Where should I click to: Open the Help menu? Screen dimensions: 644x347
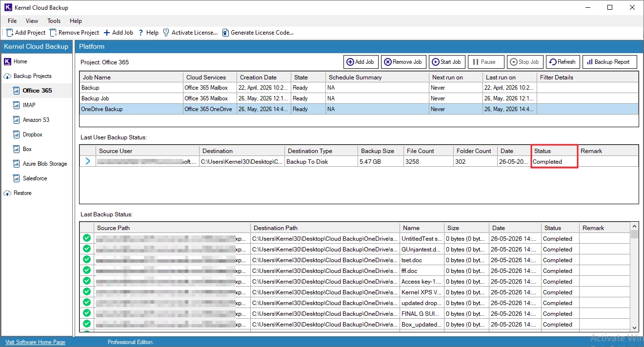pyautogui.click(x=76, y=21)
